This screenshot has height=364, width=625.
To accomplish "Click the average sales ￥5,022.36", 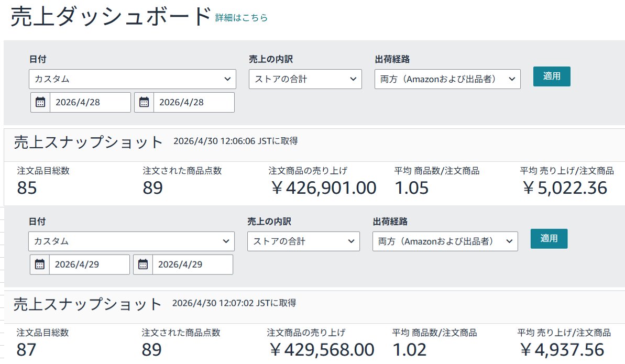I will tap(564, 188).
